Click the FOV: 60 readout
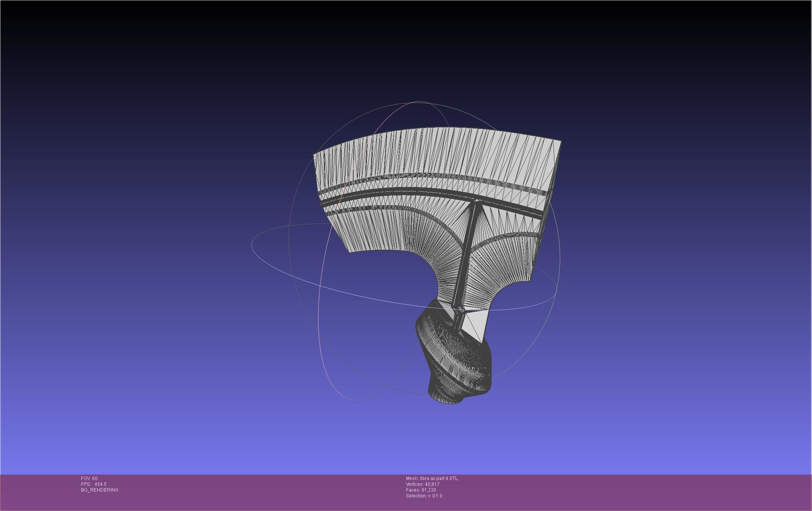The height and width of the screenshot is (511, 812). 89,478
